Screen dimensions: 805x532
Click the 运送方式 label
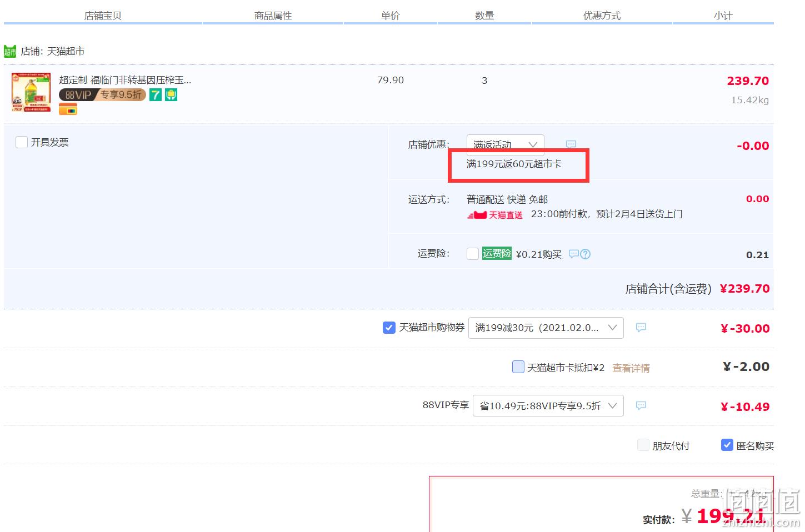coord(429,199)
